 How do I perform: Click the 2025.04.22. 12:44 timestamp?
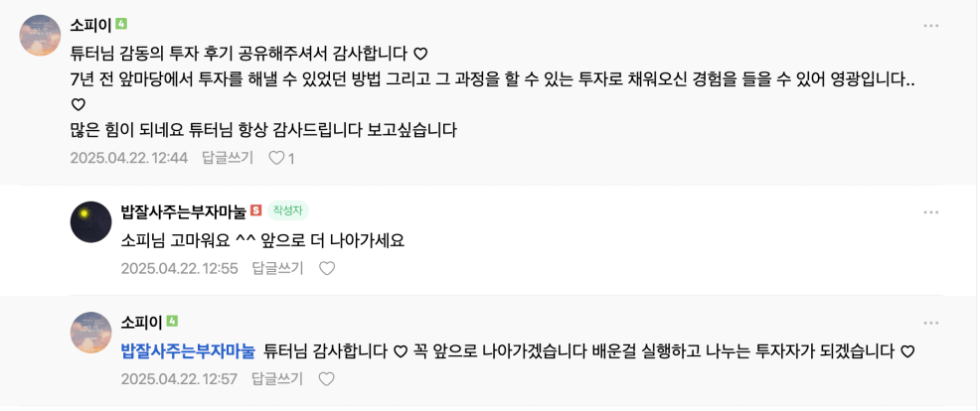click(x=128, y=158)
